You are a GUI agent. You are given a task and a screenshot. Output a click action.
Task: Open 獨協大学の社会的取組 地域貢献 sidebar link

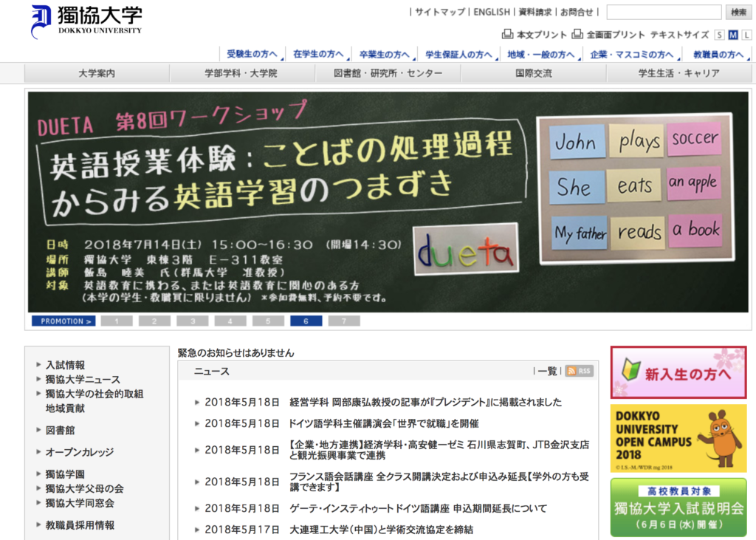[94, 401]
